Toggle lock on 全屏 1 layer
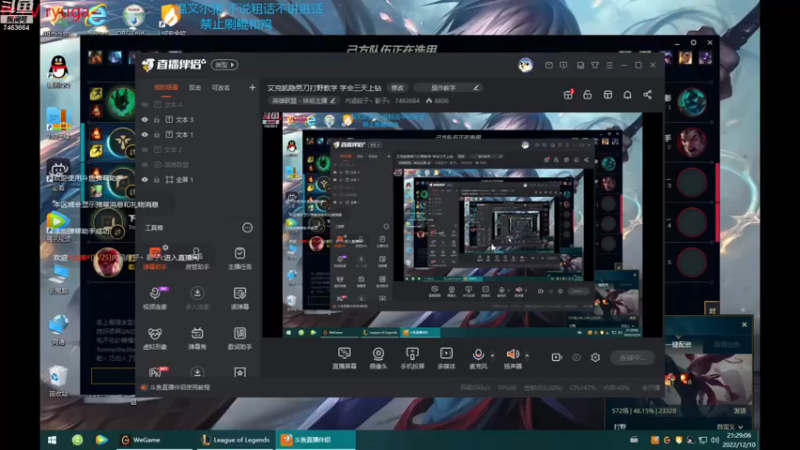The width and height of the screenshot is (800, 450). click(157, 180)
